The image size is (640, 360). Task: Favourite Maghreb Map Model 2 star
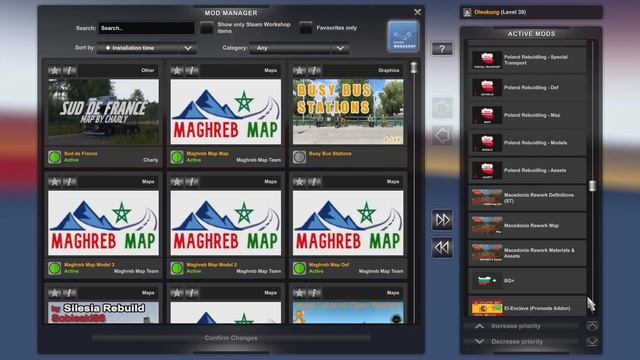point(177,181)
